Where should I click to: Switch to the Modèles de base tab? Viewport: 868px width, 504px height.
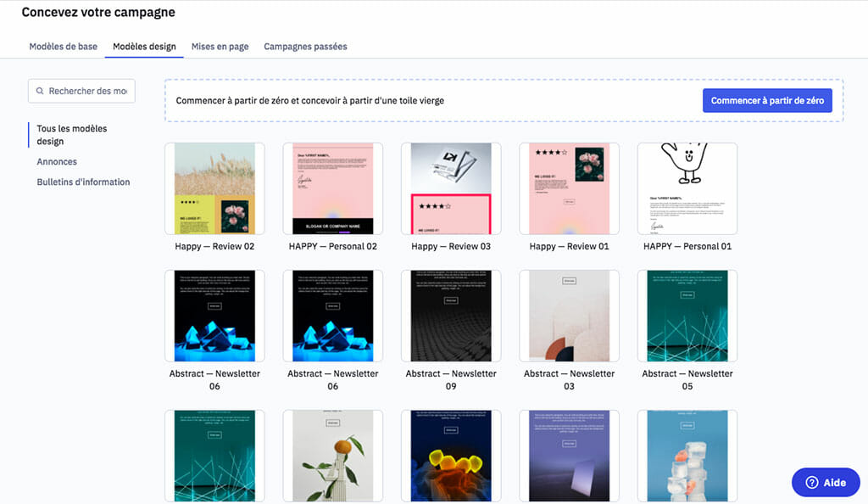click(63, 47)
